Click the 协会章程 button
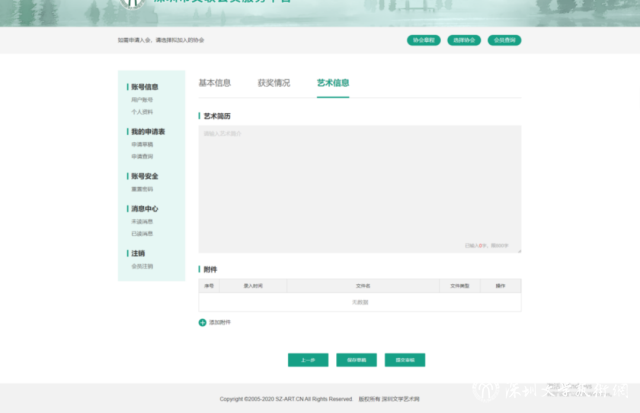640x413 pixels. 423,40
